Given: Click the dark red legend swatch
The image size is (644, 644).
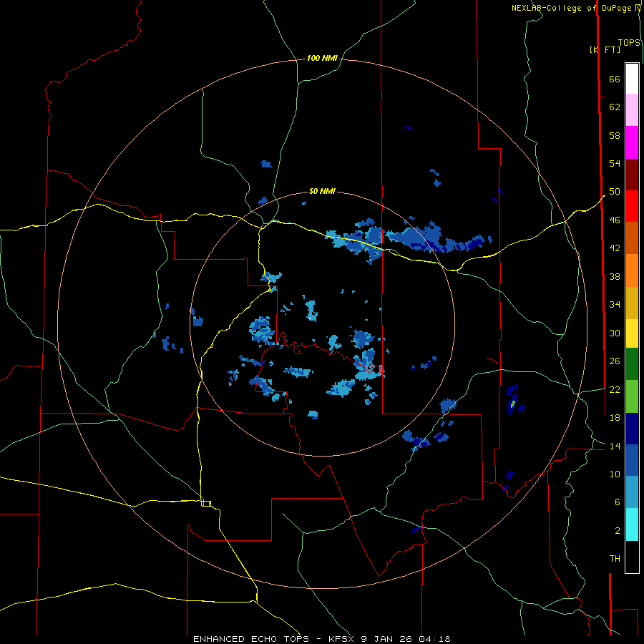Looking at the screenshot, I should coord(632,174).
